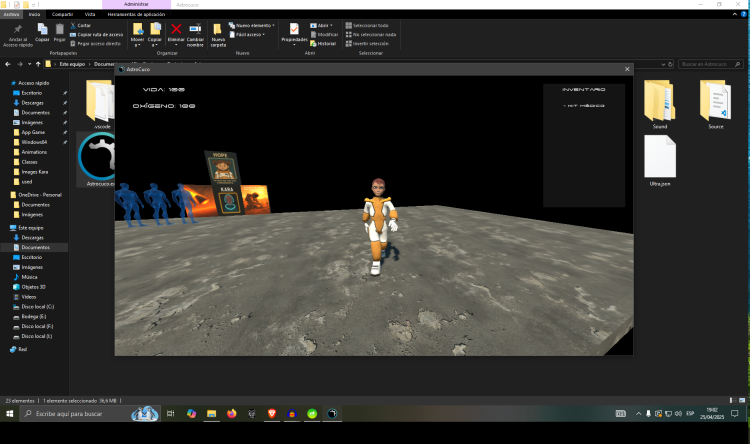The image size is (750, 444).
Task: Click Seleccionar todo in ribbon
Action: pyautogui.click(x=368, y=25)
